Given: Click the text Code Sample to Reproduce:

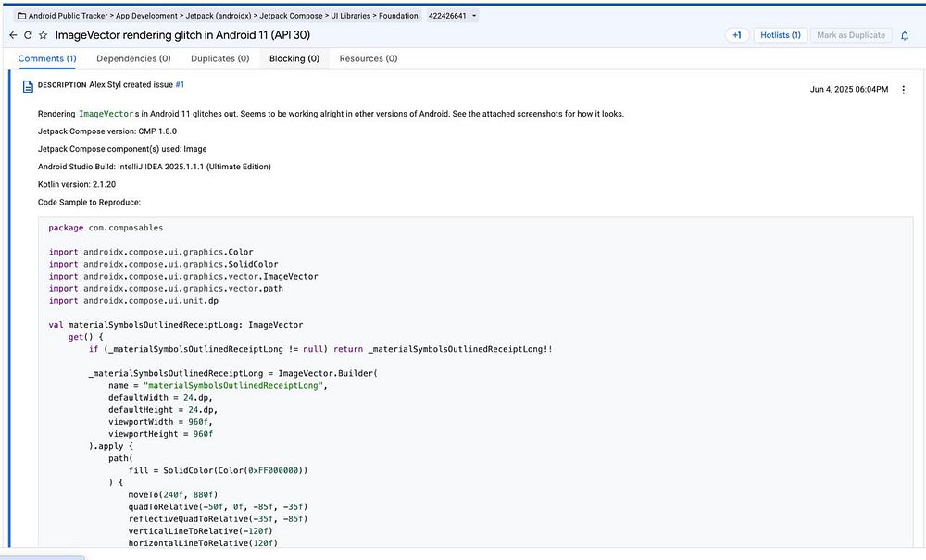Looking at the screenshot, I should (x=89, y=203).
